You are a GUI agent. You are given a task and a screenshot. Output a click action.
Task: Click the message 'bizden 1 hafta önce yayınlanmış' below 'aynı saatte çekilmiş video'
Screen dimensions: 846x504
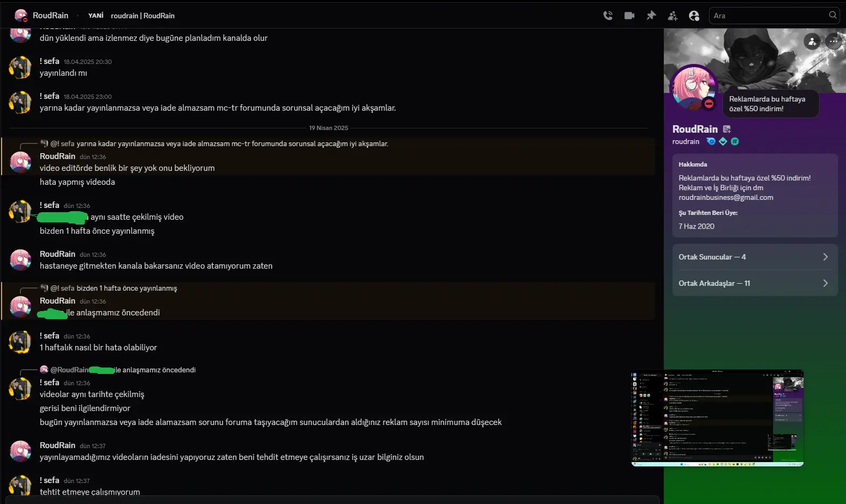pyautogui.click(x=97, y=231)
